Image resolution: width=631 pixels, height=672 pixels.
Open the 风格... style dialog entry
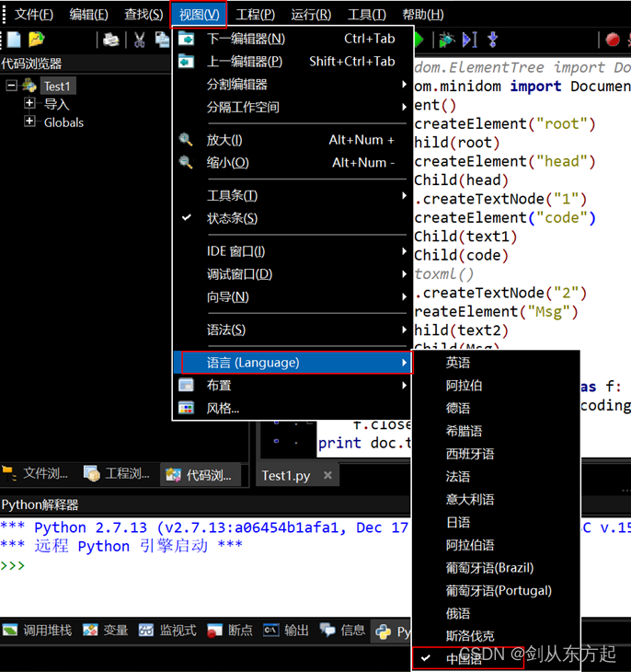tap(293, 408)
